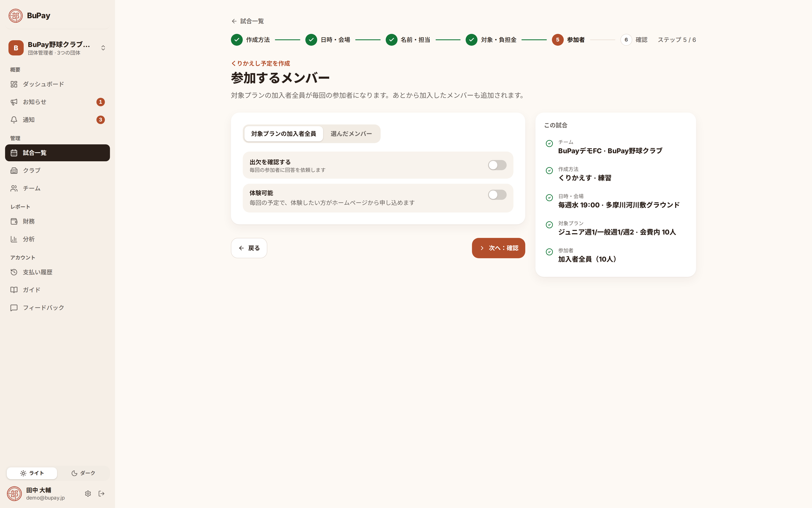
Task: Open 支払い履歴 history icon
Action: click(14, 272)
